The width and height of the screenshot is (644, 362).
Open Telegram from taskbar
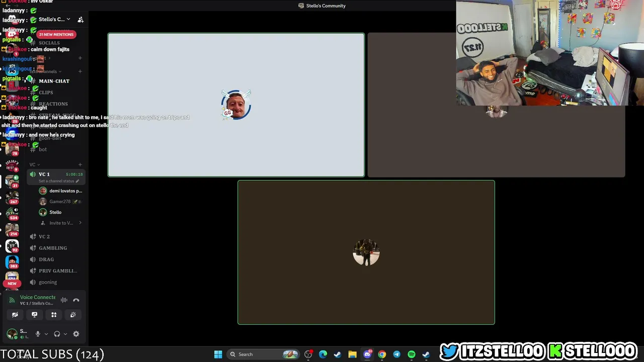(x=396, y=354)
